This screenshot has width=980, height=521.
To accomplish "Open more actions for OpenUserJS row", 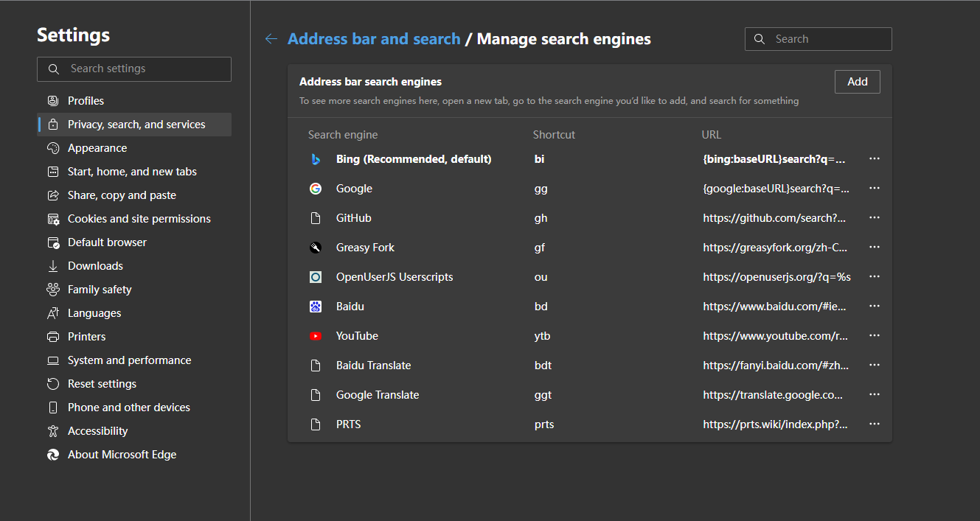I will [x=875, y=277].
